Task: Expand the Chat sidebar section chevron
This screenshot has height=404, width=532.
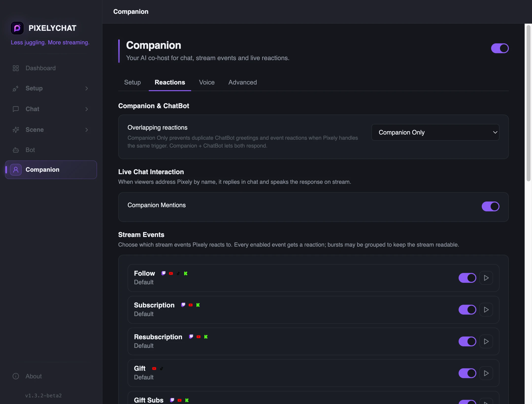Action: click(x=87, y=109)
